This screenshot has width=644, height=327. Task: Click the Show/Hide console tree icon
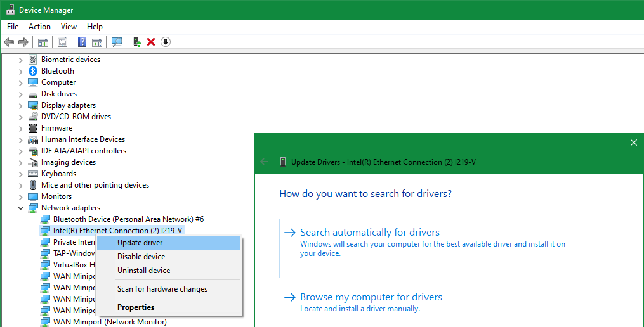43,42
